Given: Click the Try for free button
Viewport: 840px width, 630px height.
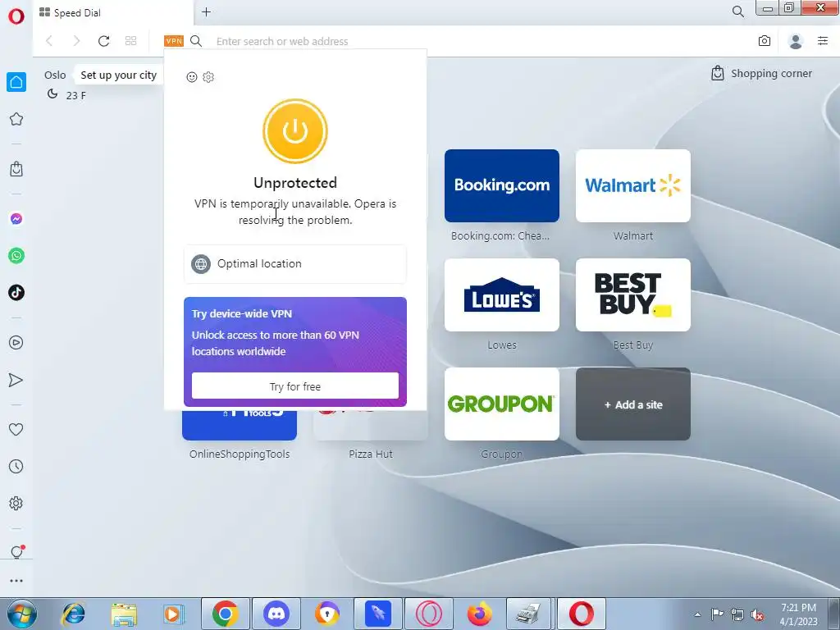Looking at the screenshot, I should (295, 386).
